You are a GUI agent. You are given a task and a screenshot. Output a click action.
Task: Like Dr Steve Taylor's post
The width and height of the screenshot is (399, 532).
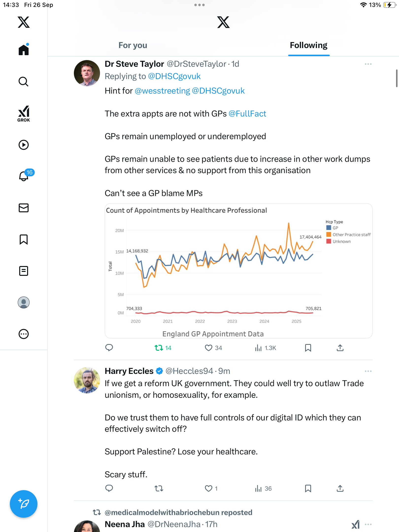tap(209, 348)
